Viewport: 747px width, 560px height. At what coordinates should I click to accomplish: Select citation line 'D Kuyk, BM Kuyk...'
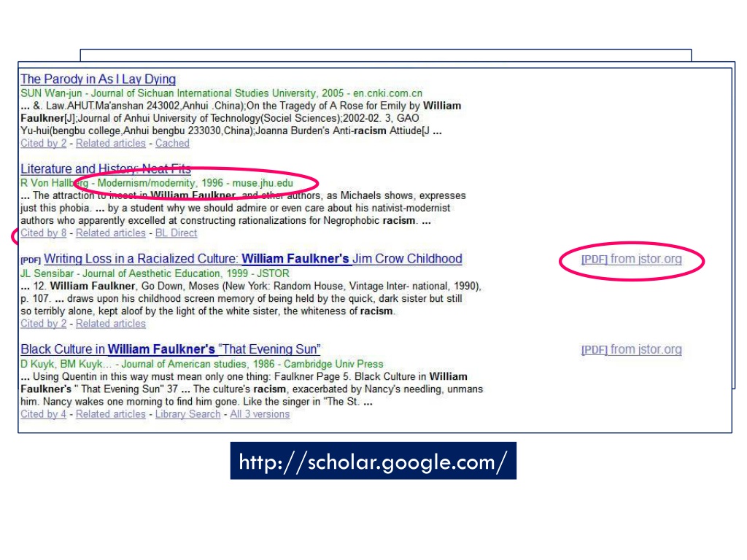201,365
